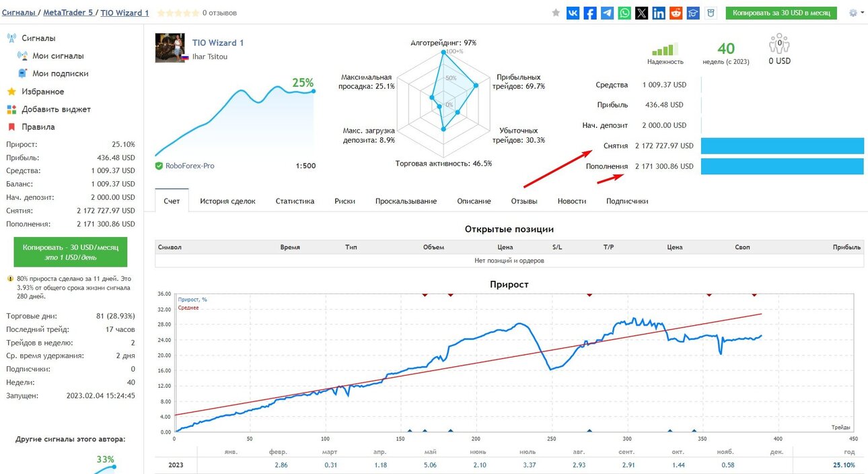Share via the X icon
This screenshot has width=868, height=474.
click(x=642, y=13)
